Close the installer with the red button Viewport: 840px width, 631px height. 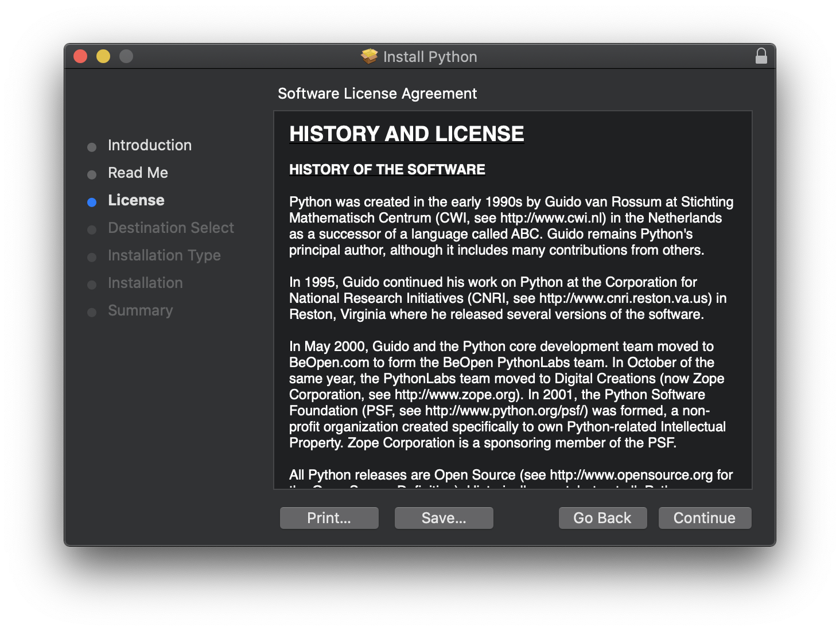tap(80, 56)
